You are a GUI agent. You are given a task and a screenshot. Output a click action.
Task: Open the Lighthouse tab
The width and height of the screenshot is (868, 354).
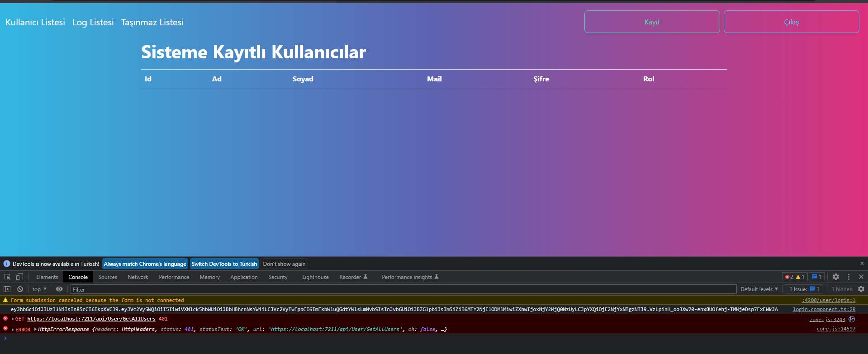pos(315,277)
